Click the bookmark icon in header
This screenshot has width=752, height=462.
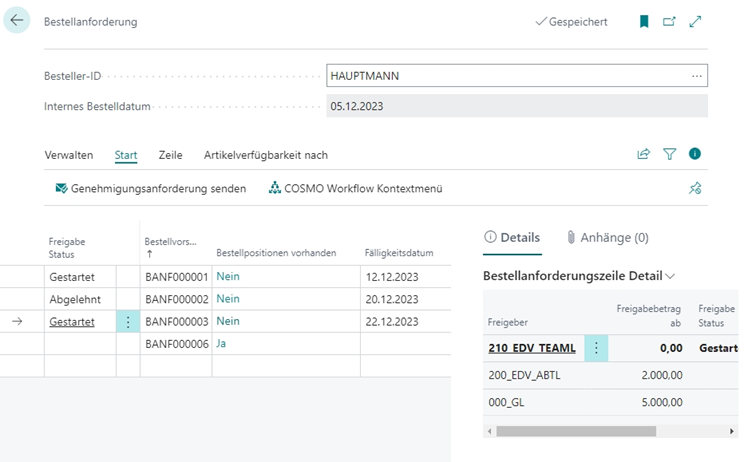644,21
